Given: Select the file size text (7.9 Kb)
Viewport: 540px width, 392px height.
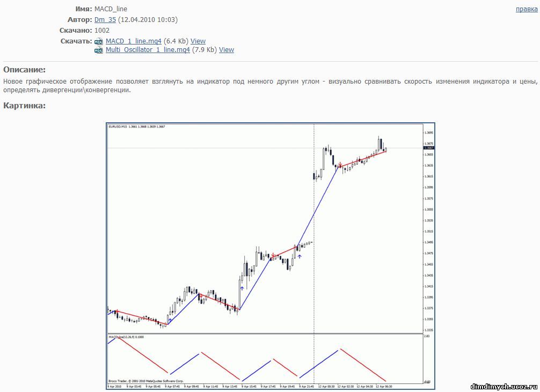Looking at the screenshot, I should click(x=204, y=49).
